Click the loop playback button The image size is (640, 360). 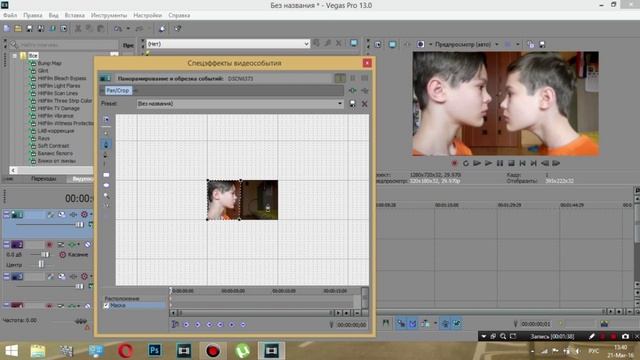466,163
